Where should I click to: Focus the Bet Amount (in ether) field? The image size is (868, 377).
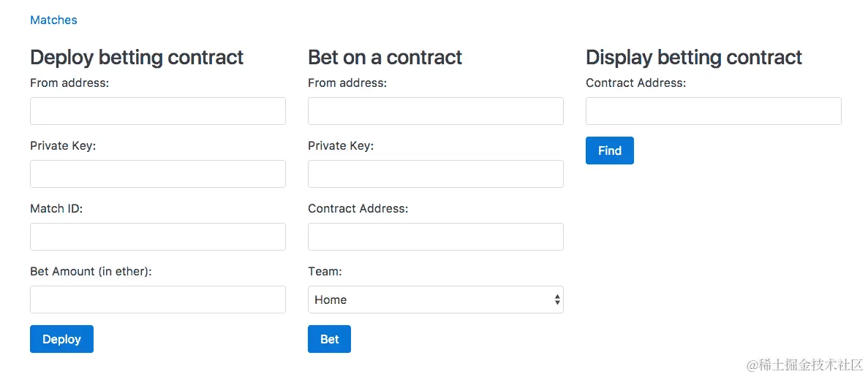tap(157, 300)
